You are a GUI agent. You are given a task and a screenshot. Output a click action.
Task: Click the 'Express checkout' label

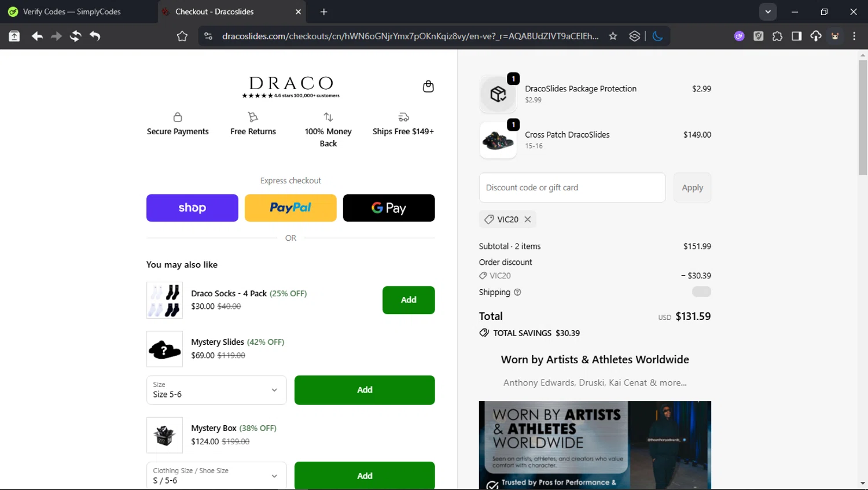click(290, 180)
